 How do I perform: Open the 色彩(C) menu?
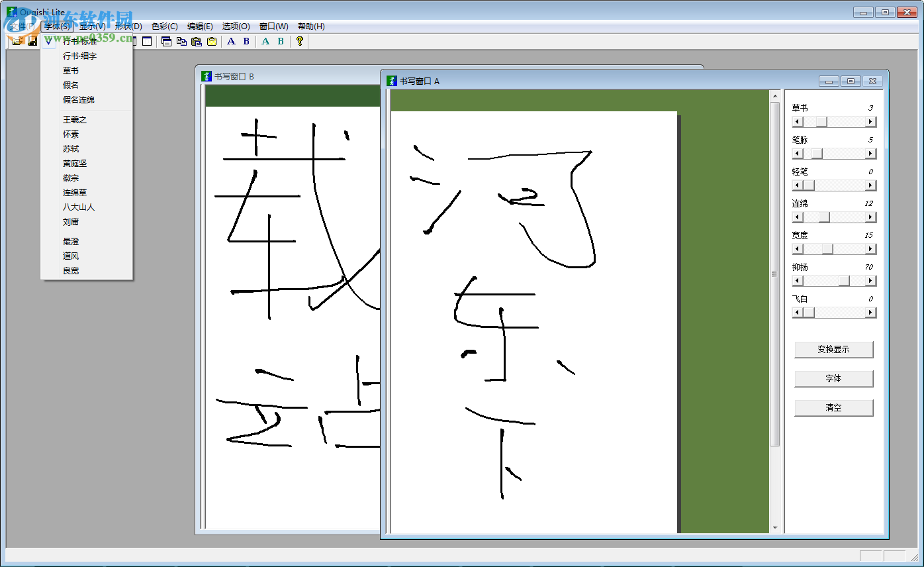point(165,26)
